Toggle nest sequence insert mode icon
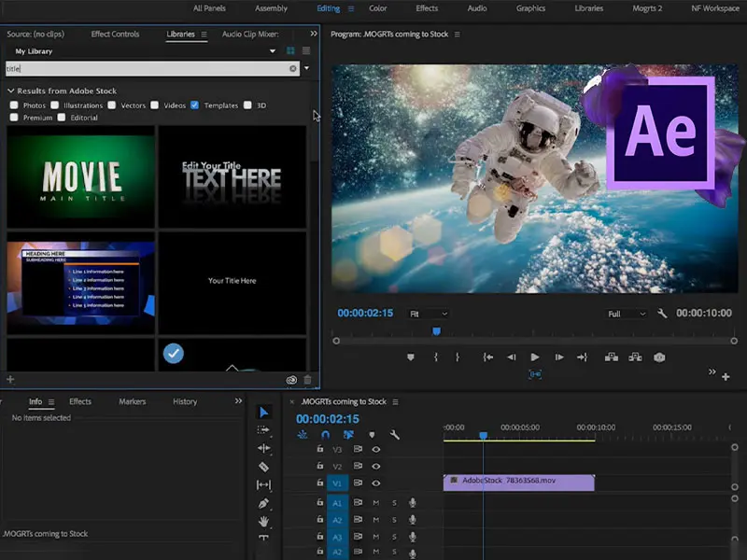 (302, 435)
